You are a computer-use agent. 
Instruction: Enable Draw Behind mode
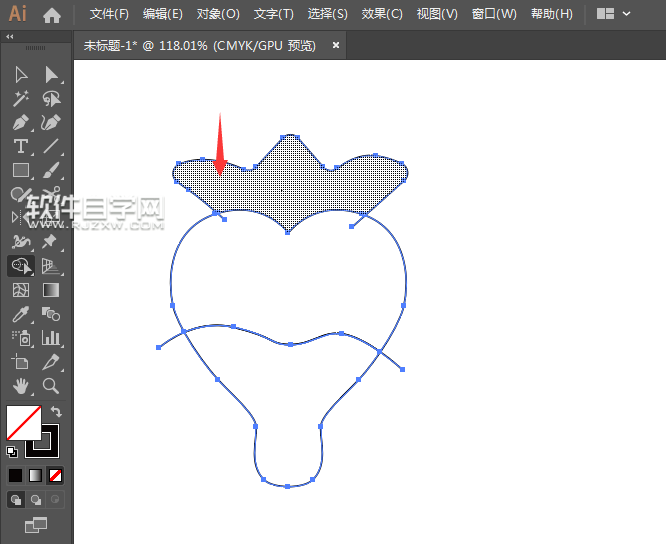click(x=36, y=500)
